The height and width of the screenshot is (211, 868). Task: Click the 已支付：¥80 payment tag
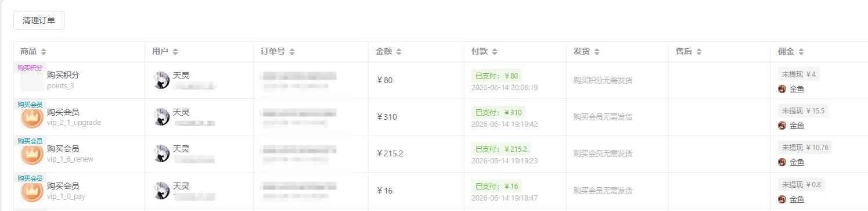tap(496, 76)
